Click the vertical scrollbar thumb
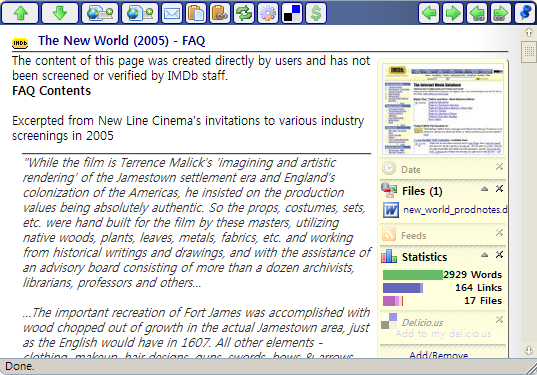 529,52
